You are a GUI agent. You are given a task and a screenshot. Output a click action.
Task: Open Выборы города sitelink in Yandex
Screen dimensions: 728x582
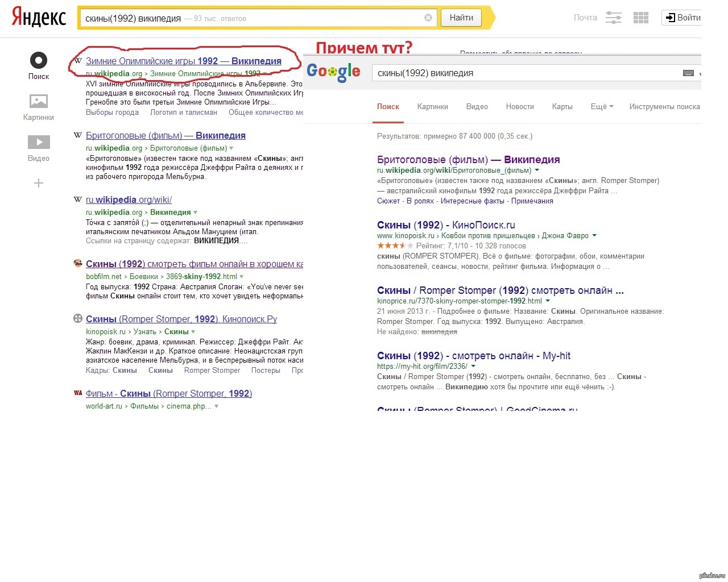[x=112, y=113]
